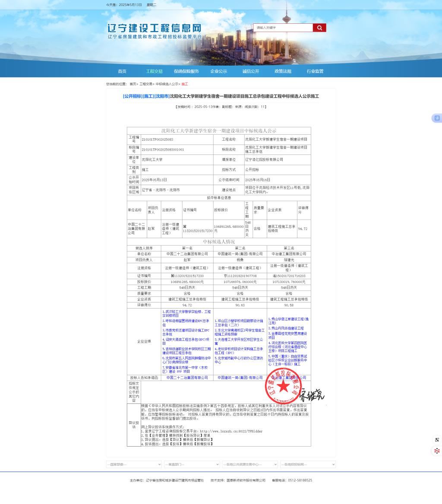Click the 辽宁建设工程信息网 site logo
Screen dimensions: 442x504
click(x=154, y=28)
